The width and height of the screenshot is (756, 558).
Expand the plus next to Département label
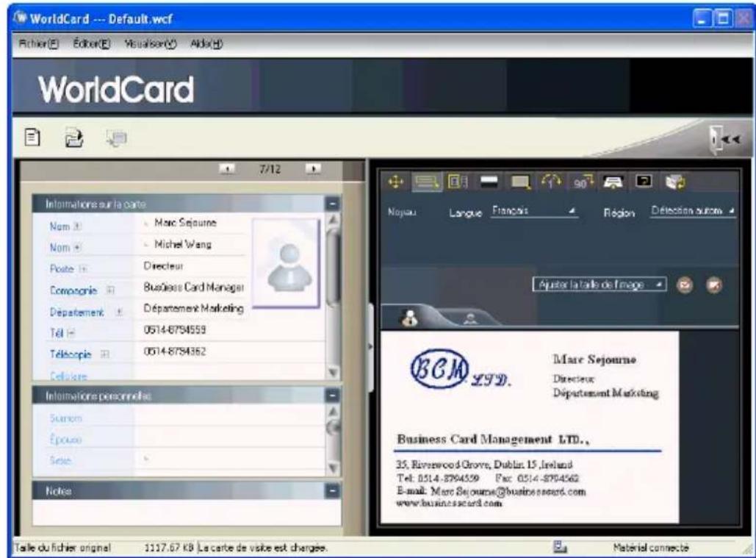[119, 312]
